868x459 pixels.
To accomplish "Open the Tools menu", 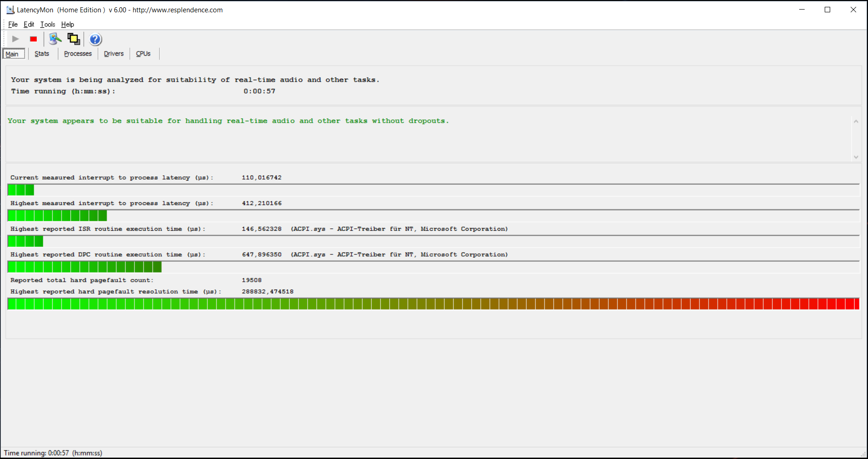I will 47,25.
